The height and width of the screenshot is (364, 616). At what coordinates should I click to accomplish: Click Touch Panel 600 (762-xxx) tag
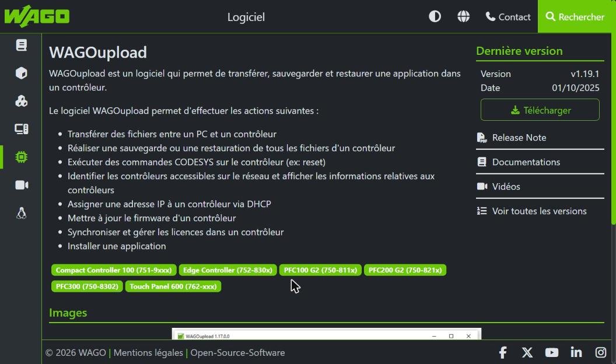pos(173,286)
